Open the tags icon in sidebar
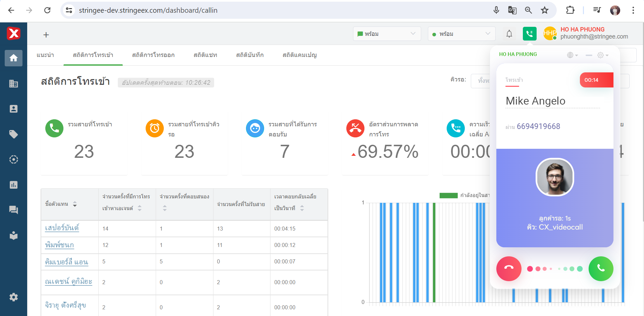644x316 pixels. pyautogui.click(x=13, y=134)
